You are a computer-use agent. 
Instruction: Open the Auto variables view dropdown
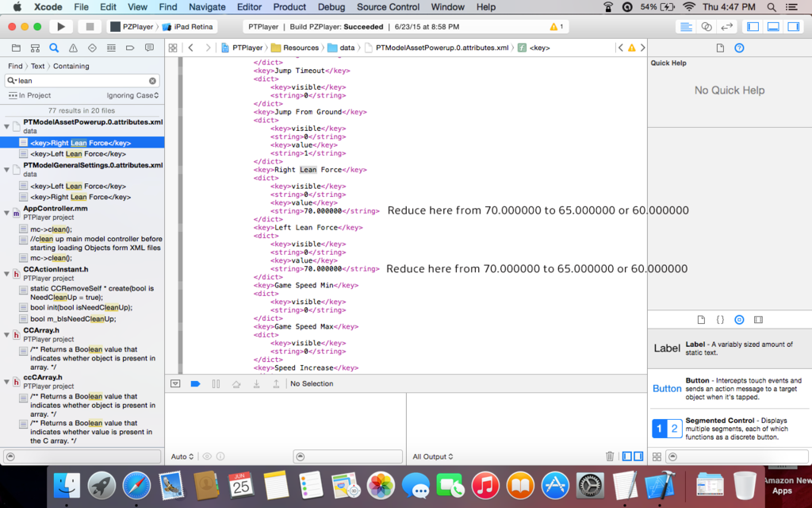182,456
